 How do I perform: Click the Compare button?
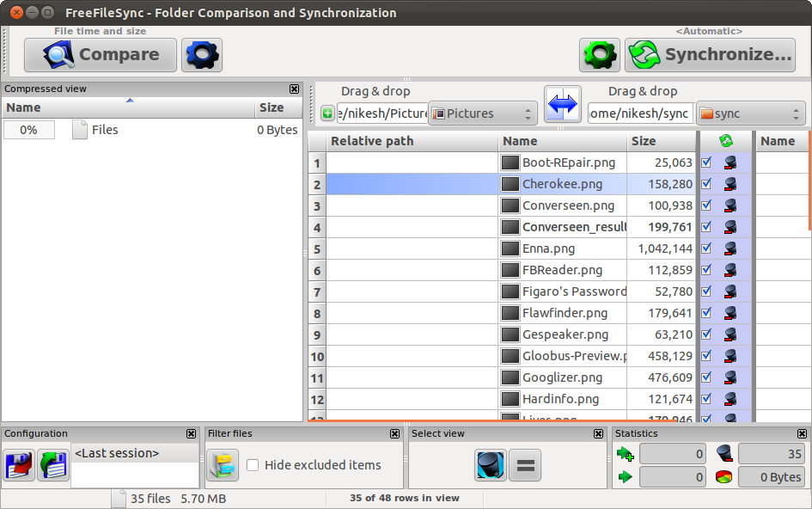click(x=101, y=55)
